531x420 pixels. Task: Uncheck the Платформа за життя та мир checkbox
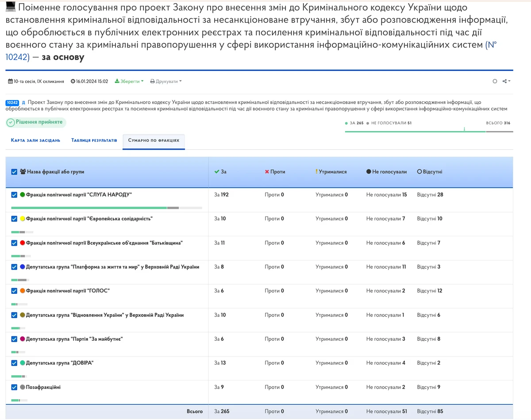click(x=14, y=267)
